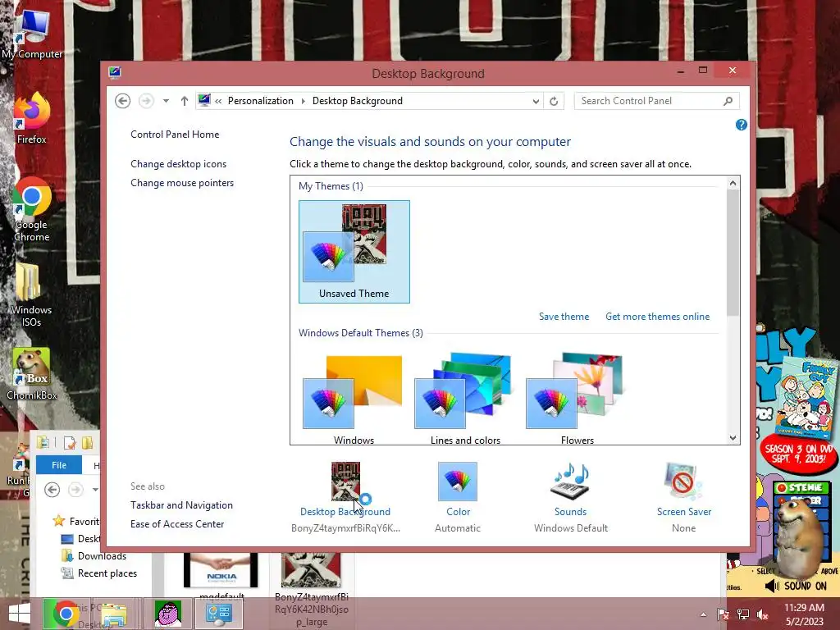Open the File tab in Explorer window

pos(59,465)
